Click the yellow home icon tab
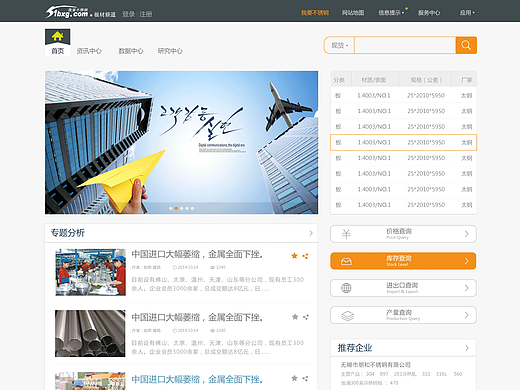Screen dimensions: 520x390 tap(58, 36)
